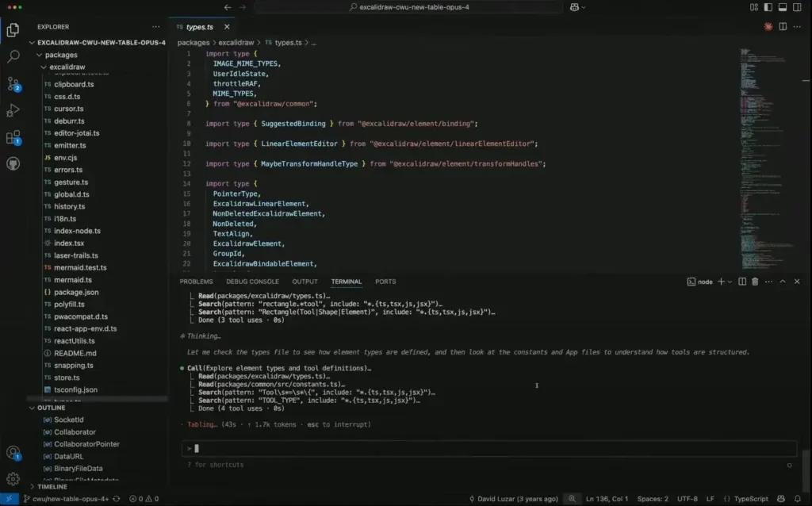Image resolution: width=812 pixels, height=506 pixels.
Task: Click the excalidraw breadcrumb segment
Action: [x=236, y=43]
